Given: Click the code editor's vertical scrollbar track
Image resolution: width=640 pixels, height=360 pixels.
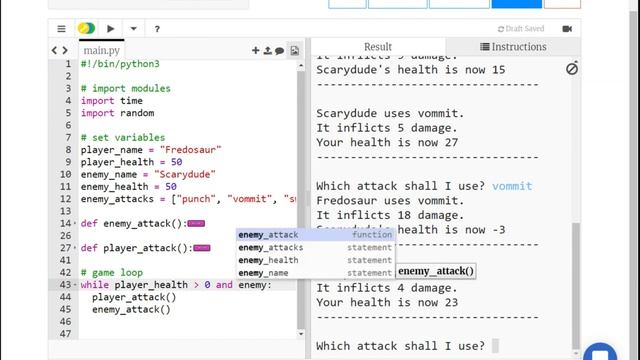Looking at the screenshot, I should (301, 199).
